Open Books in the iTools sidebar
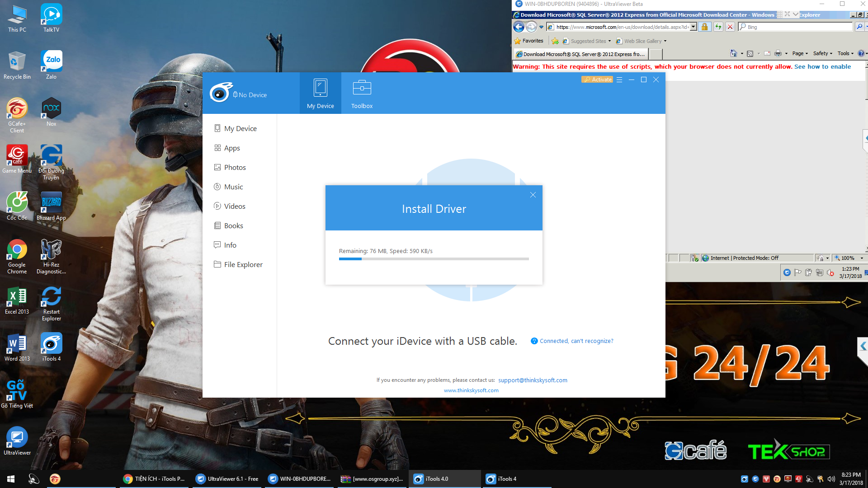868x488 pixels. [240, 225]
